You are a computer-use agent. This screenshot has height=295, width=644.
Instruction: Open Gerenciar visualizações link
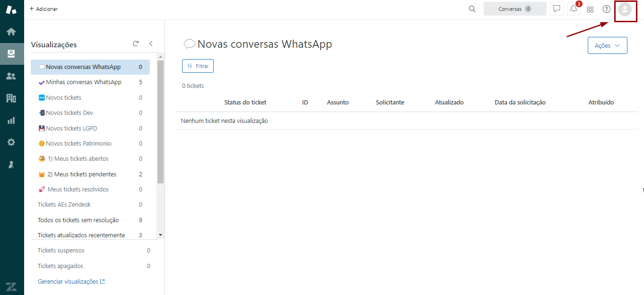(x=71, y=282)
